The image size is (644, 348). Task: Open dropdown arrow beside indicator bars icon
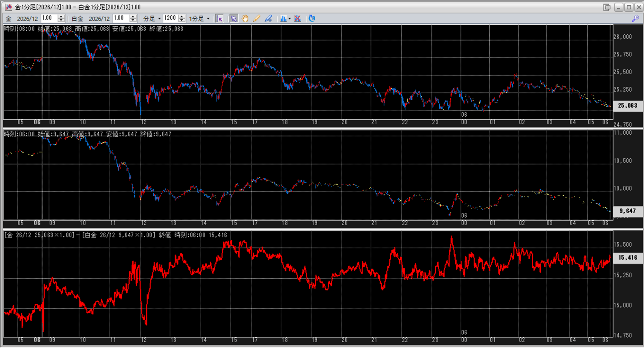click(x=290, y=18)
